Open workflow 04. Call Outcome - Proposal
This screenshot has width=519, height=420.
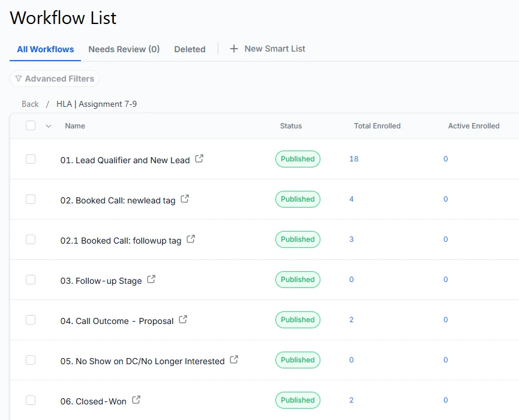point(117,321)
